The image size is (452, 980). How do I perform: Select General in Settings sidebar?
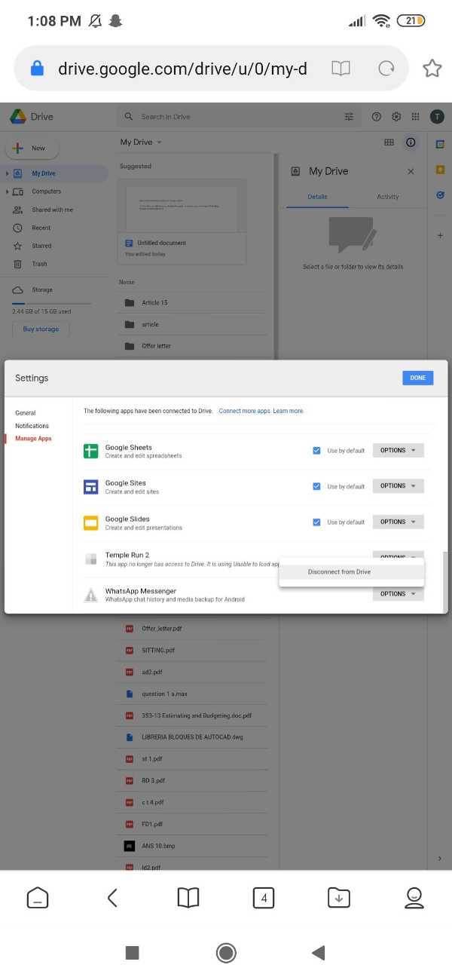(26, 413)
